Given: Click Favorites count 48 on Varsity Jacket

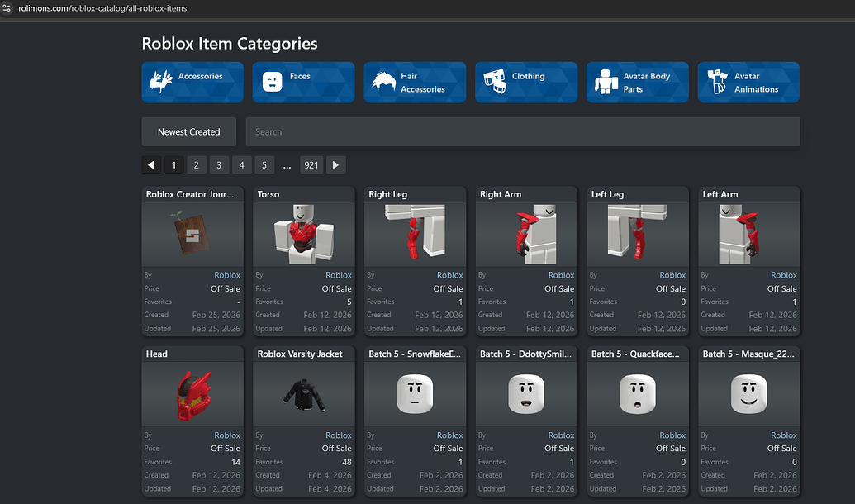Looking at the screenshot, I should [x=347, y=462].
